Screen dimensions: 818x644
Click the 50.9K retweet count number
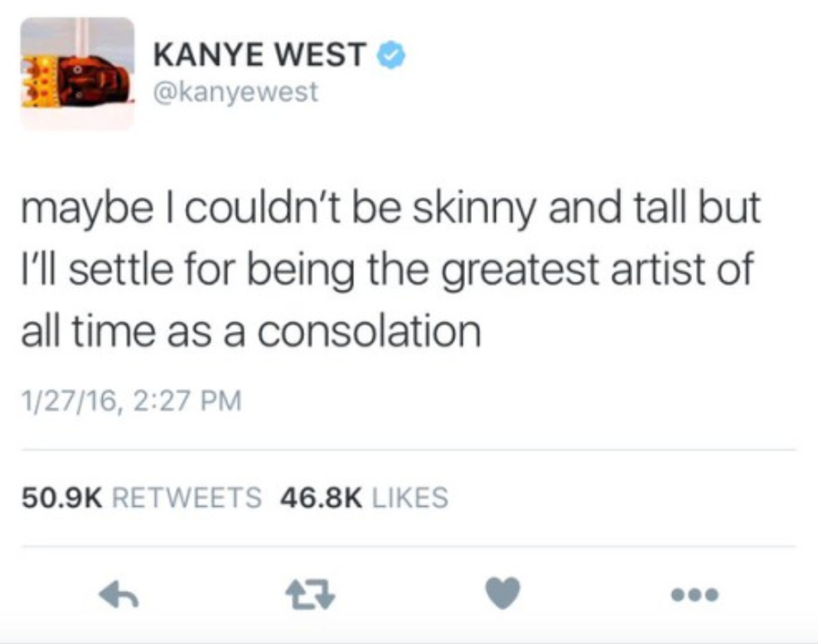pyautogui.click(x=62, y=496)
